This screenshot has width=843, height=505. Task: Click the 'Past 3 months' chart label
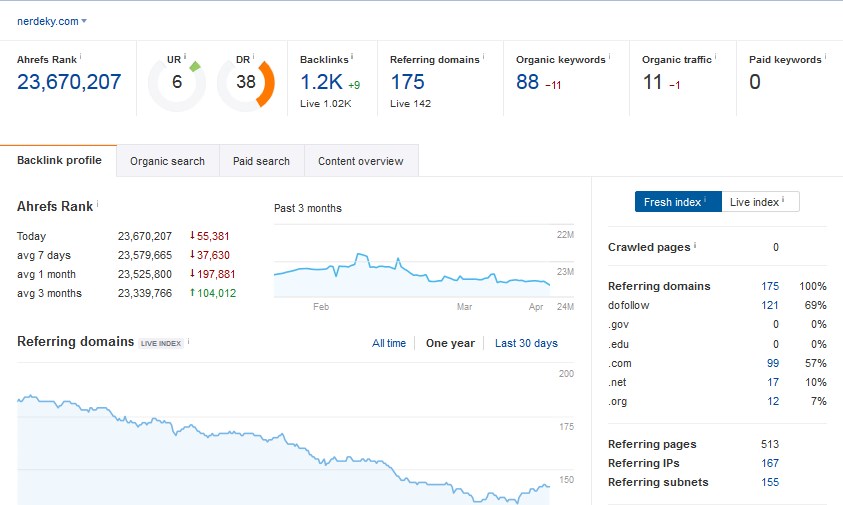pyautogui.click(x=308, y=208)
